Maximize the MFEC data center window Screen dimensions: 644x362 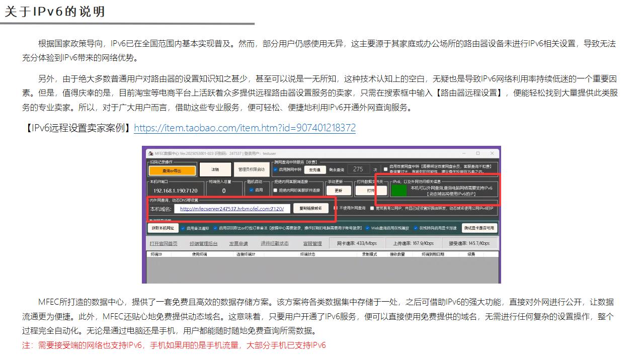tap(477, 153)
